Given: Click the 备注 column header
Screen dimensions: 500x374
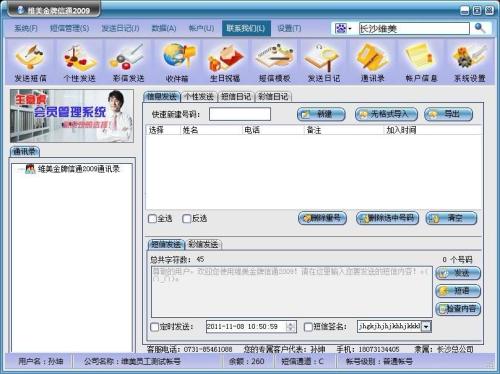Looking at the screenshot, I should (x=343, y=130).
